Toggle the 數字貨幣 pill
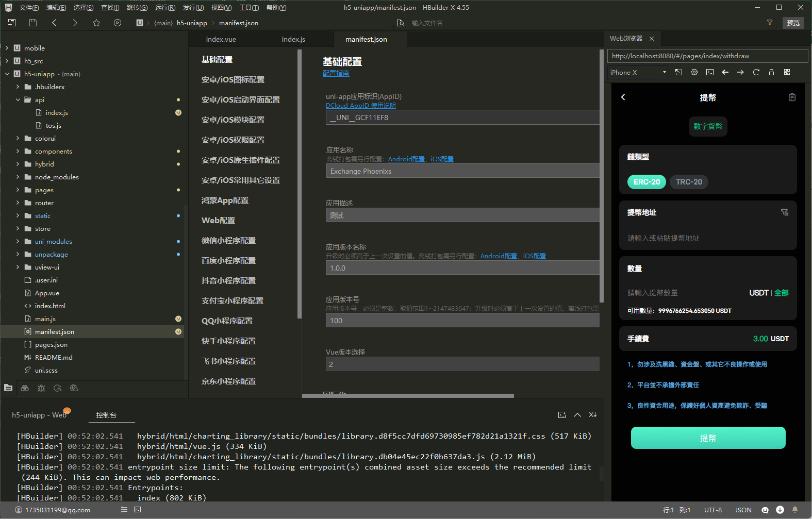This screenshot has height=519, width=812. tap(708, 126)
